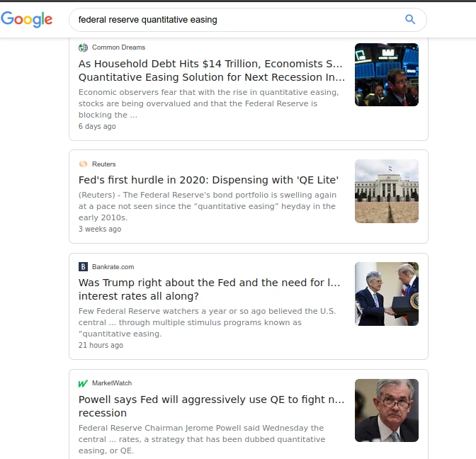This screenshot has height=459, width=476.
Task: Click the 'Federal Reserve Chairman Jerome Powell' snippet
Action: 202,439
